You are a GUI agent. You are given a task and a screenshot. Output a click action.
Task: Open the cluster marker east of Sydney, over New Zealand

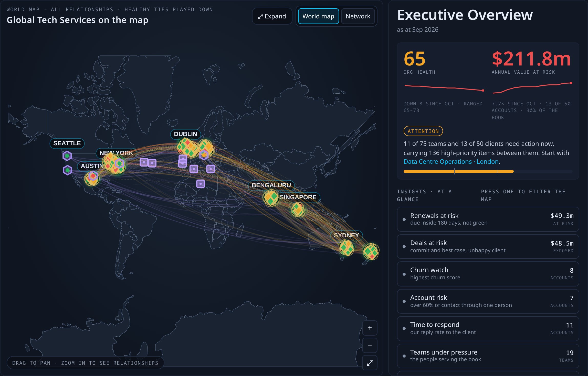click(x=371, y=251)
